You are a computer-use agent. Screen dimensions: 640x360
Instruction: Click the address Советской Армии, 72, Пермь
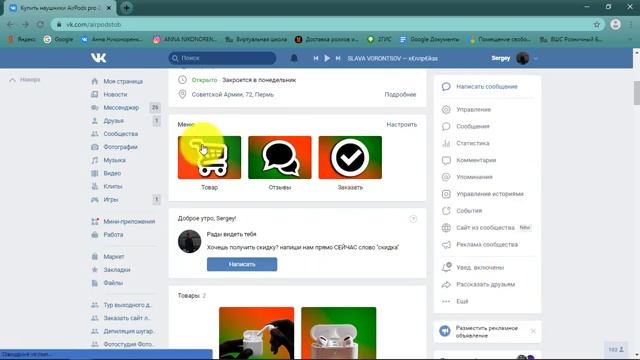(x=233, y=94)
